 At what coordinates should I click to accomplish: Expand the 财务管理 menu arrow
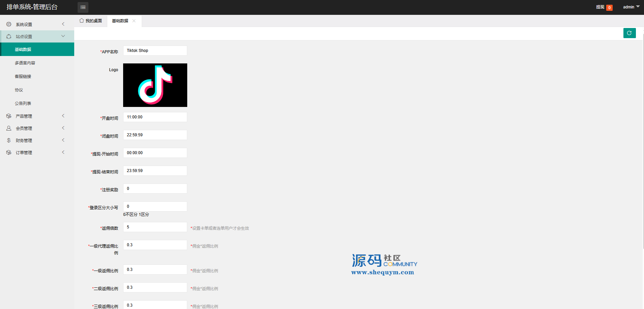coord(63,140)
